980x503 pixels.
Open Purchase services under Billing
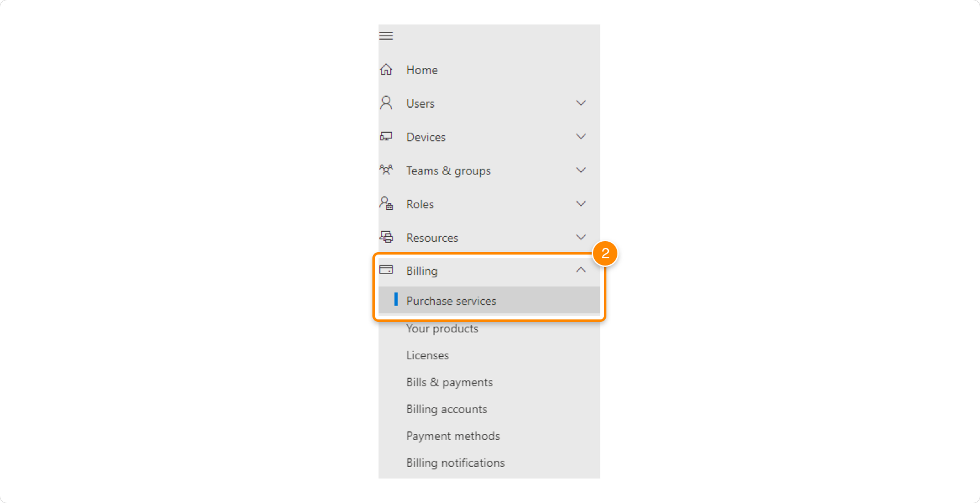[x=451, y=301]
